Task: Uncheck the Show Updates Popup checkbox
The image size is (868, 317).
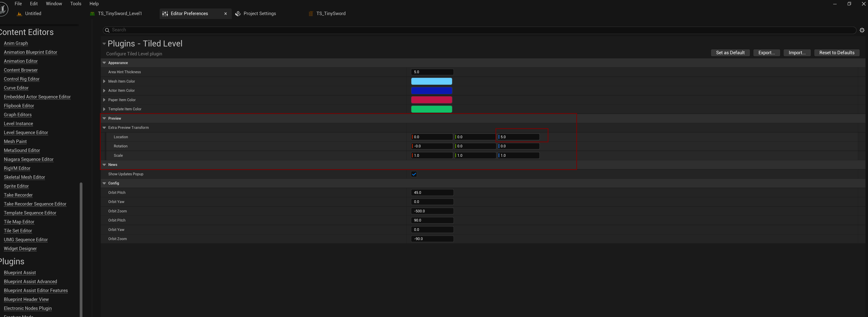Action: (x=414, y=174)
